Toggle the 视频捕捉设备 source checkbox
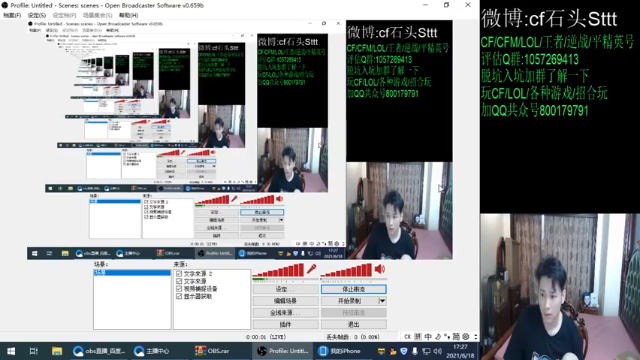The width and height of the screenshot is (640, 360). point(179,289)
